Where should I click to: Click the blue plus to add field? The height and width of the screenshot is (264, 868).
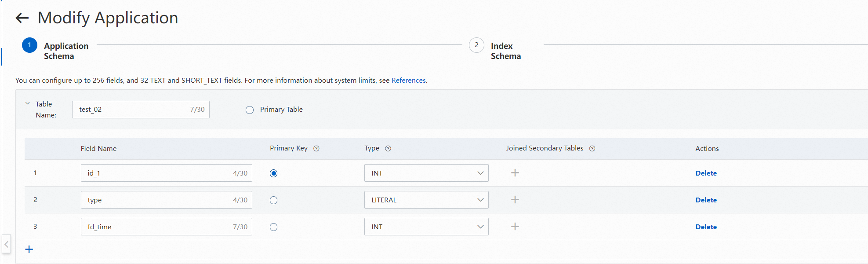29,249
